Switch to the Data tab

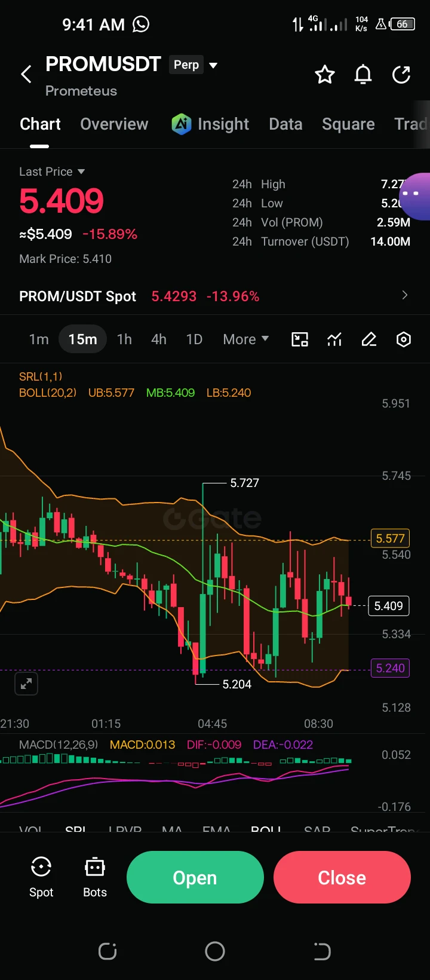pos(285,124)
